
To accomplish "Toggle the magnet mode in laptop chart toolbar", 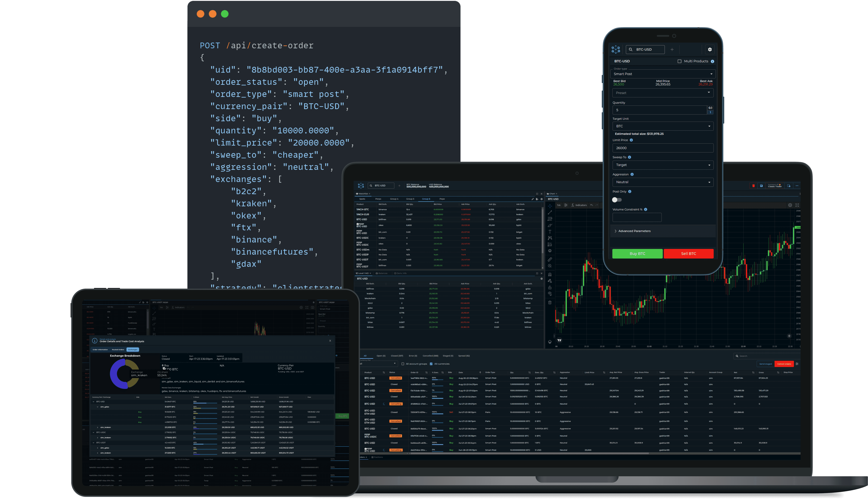I will [x=550, y=274].
